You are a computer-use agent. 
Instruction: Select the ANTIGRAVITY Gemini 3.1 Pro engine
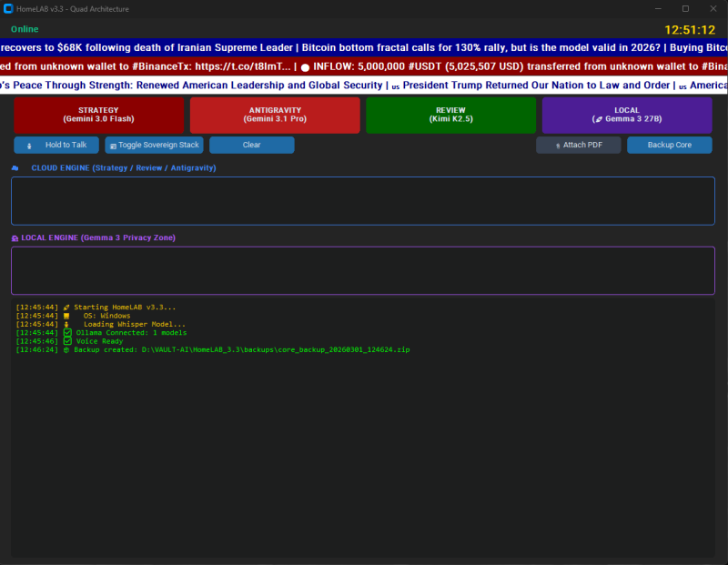click(275, 116)
